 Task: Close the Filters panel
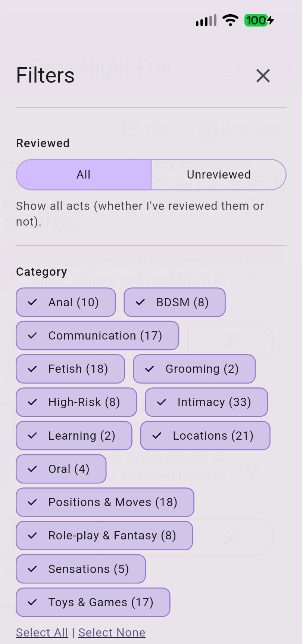(263, 76)
